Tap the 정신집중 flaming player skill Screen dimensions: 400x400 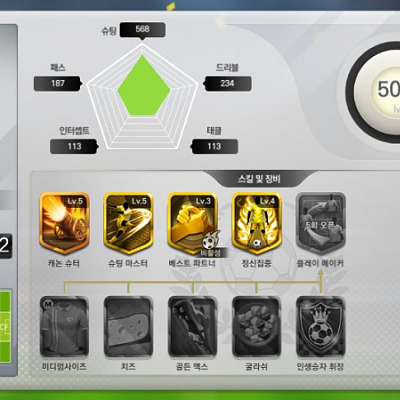[257, 223]
